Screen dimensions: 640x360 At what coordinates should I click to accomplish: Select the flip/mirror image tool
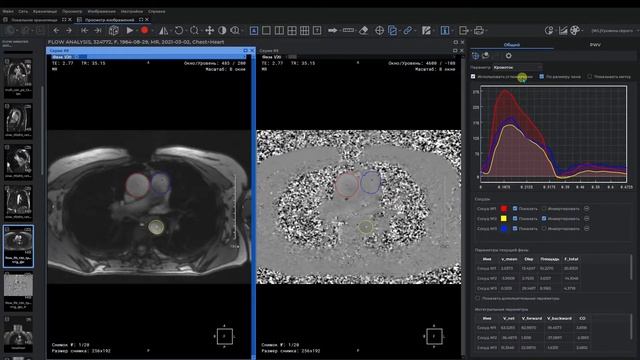163,31
